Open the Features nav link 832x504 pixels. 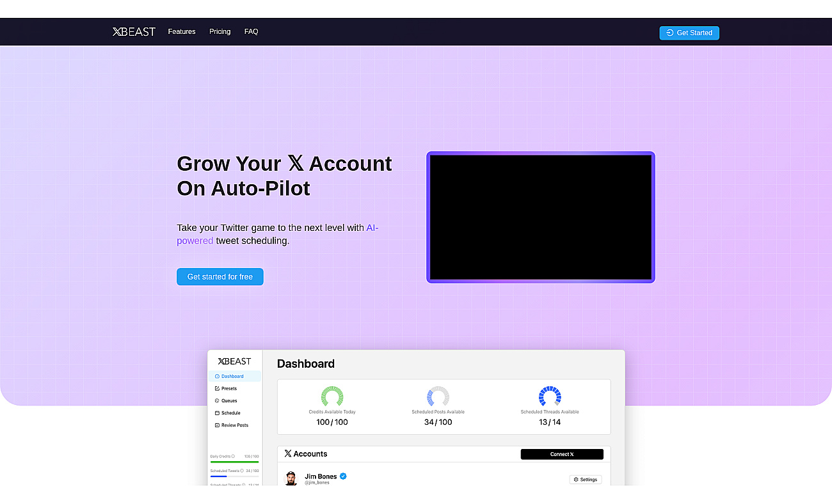pos(182,31)
